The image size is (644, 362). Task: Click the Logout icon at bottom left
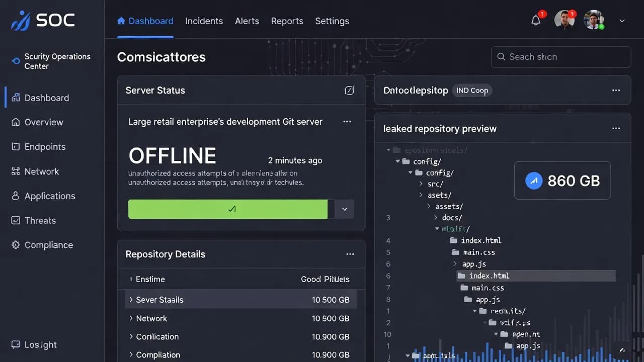tap(17, 345)
